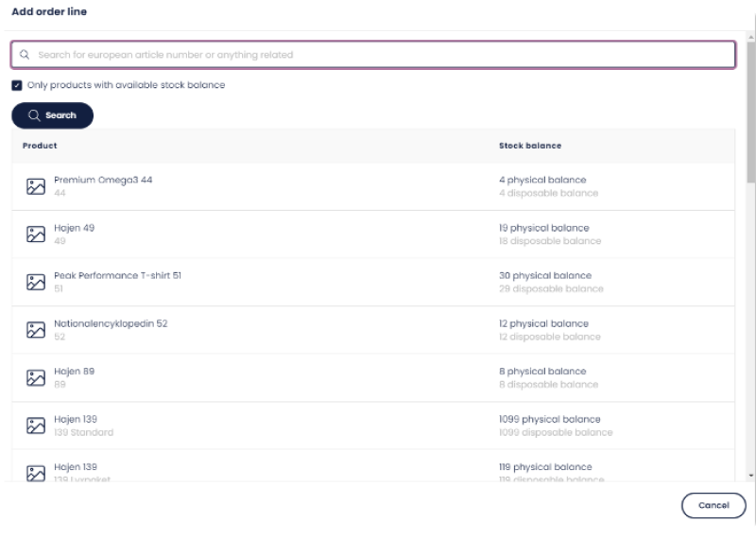Viewport: 756px width, 539px height.
Task: Click Peak Performance T-shirt 51 image icon
Action: pos(36,282)
